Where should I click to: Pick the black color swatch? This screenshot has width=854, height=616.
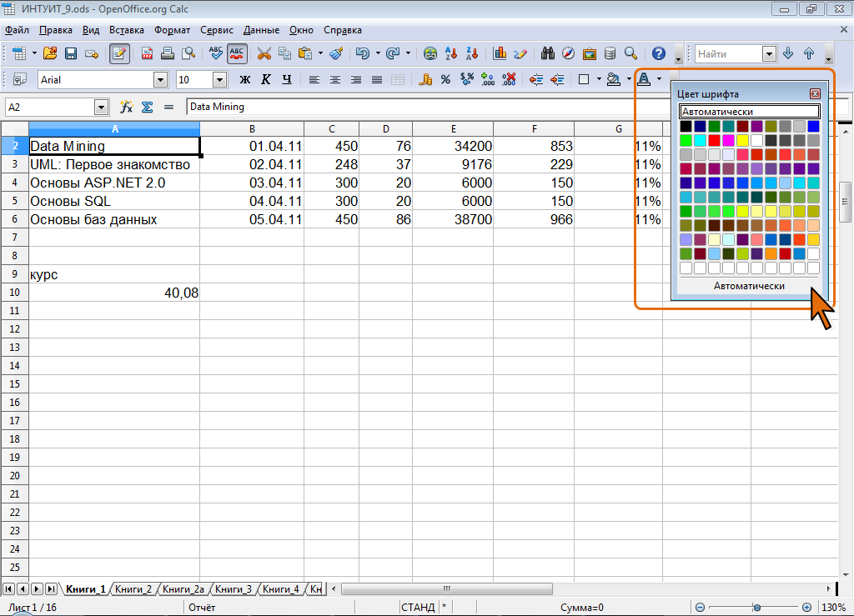tap(686, 126)
